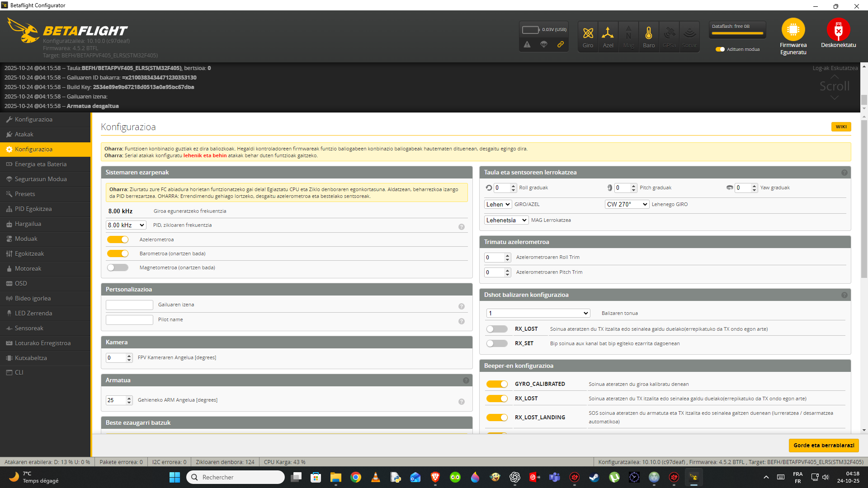Image resolution: width=868 pixels, height=488 pixels.
Task: Open the PID Egokitzea tab
Action: (x=33, y=209)
